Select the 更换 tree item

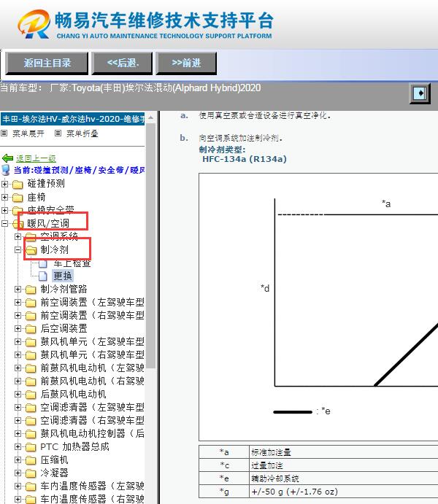63,276
